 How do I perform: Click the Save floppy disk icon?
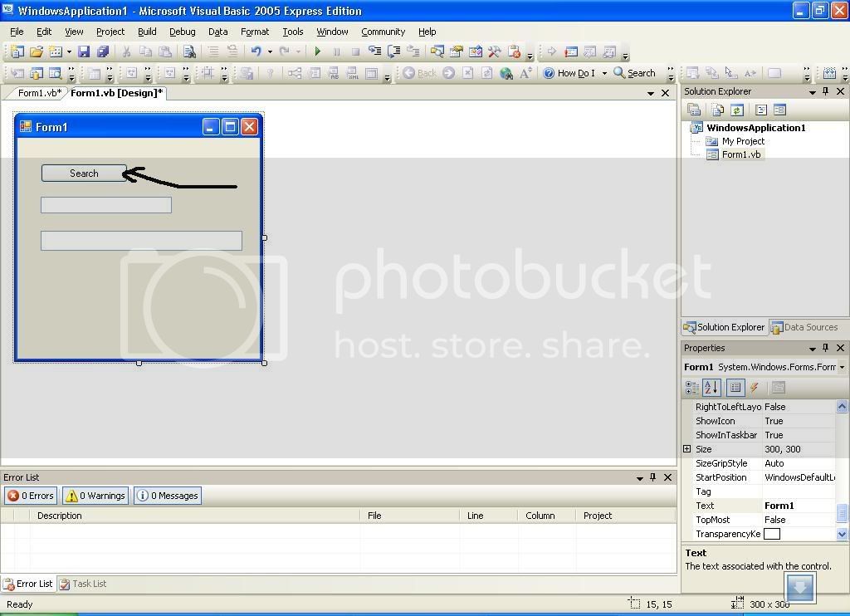(84, 51)
